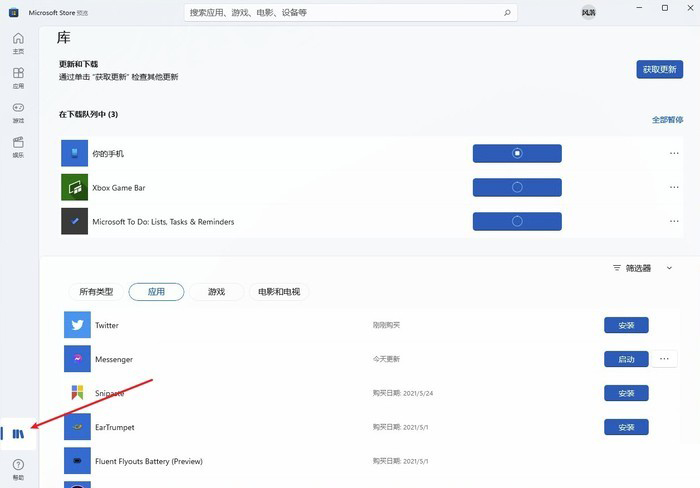The height and width of the screenshot is (488, 700).
Task: Click the 今天更新 status for Messenger
Action: coord(386,359)
